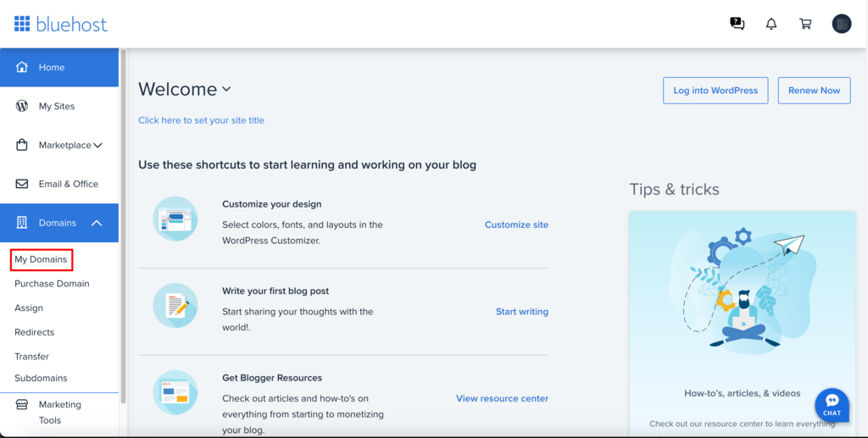Open the shopping cart

click(x=805, y=24)
